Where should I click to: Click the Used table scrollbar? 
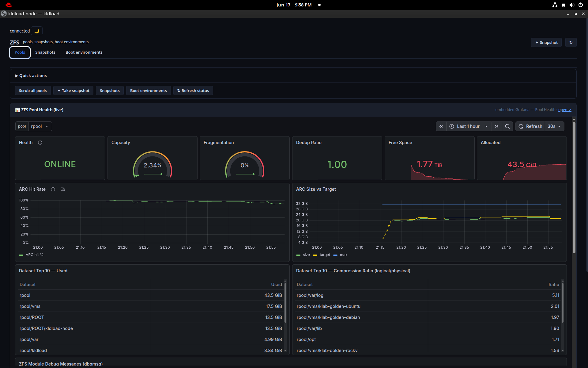coord(285,303)
